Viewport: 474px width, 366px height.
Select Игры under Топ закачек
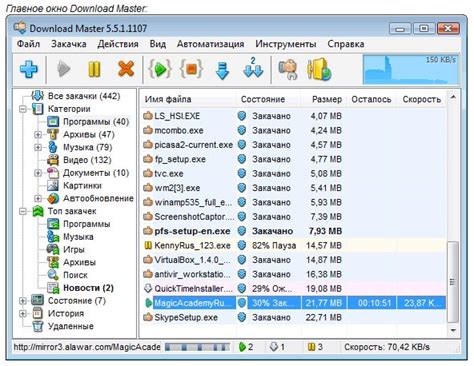(x=74, y=250)
